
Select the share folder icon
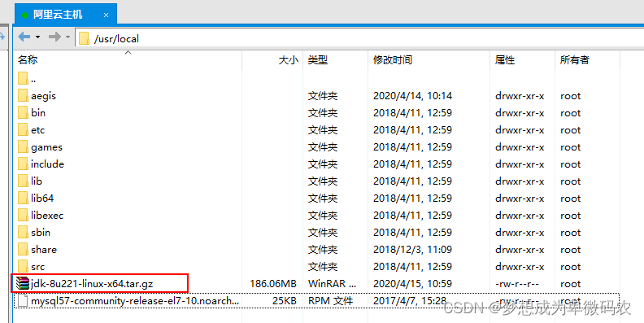pyautogui.click(x=23, y=250)
